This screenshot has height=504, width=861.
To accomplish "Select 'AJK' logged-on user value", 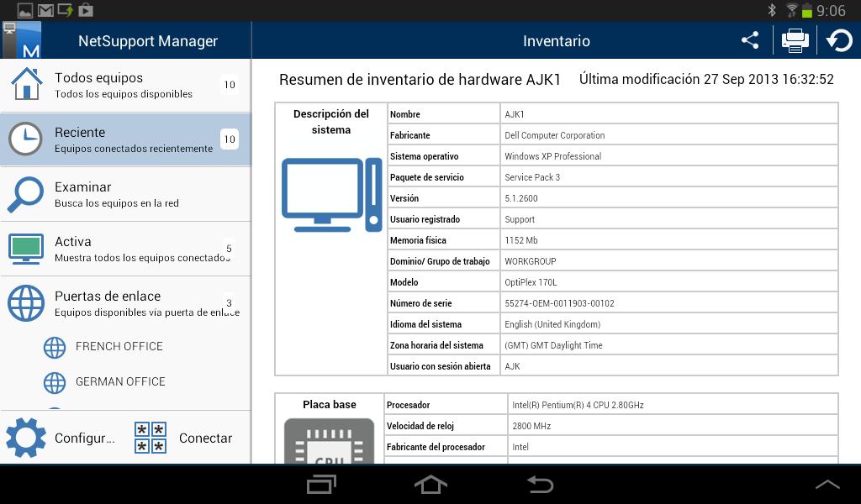I will click(512, 366).
